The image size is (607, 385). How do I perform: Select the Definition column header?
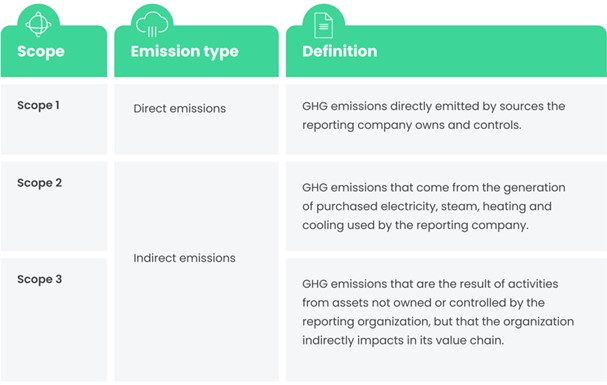340,51
